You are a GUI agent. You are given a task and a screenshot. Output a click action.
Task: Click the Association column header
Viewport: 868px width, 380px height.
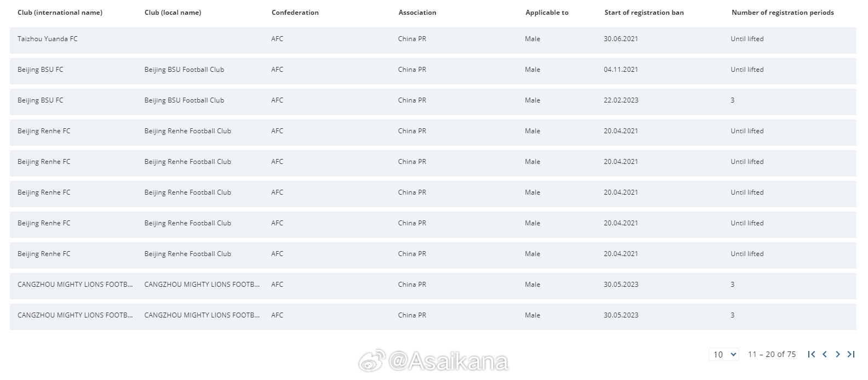[417, 13]
